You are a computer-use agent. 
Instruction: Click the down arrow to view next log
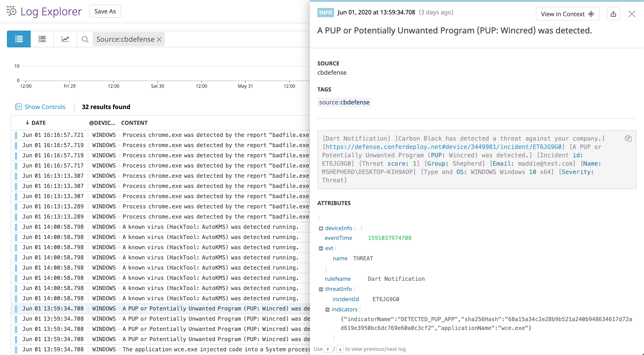pyautogui.click(x=340, y=349)
